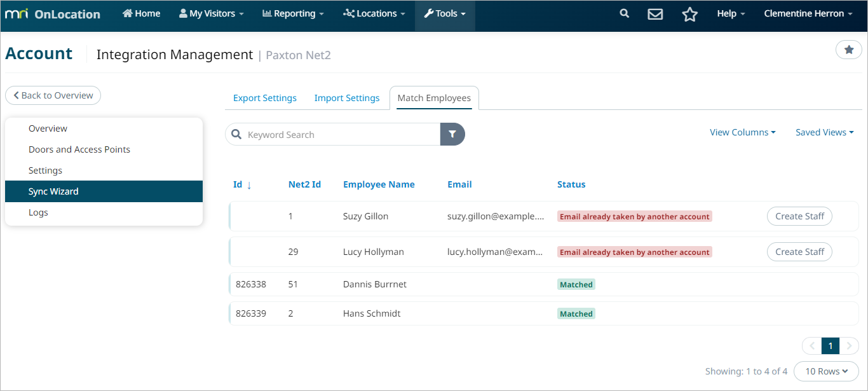
Task: Open the Reporting menu
Action: [x=293, y=13]
